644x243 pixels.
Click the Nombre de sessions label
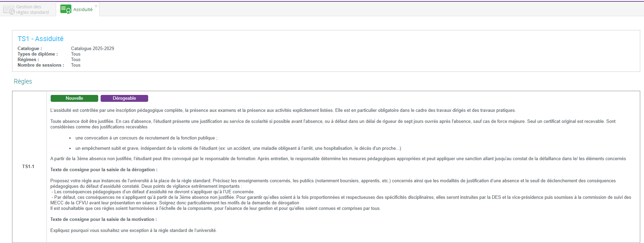click(41, 65)
